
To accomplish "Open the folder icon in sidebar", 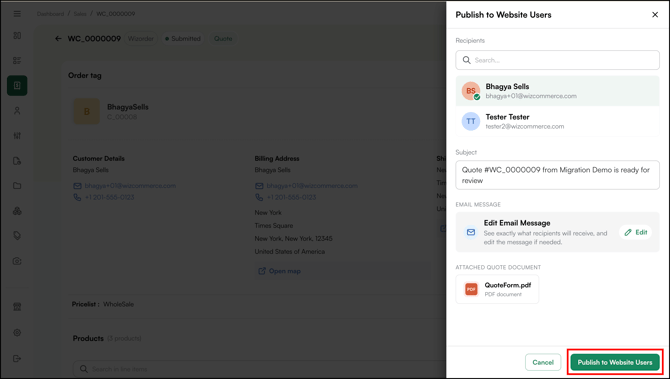I will (17, 186).
